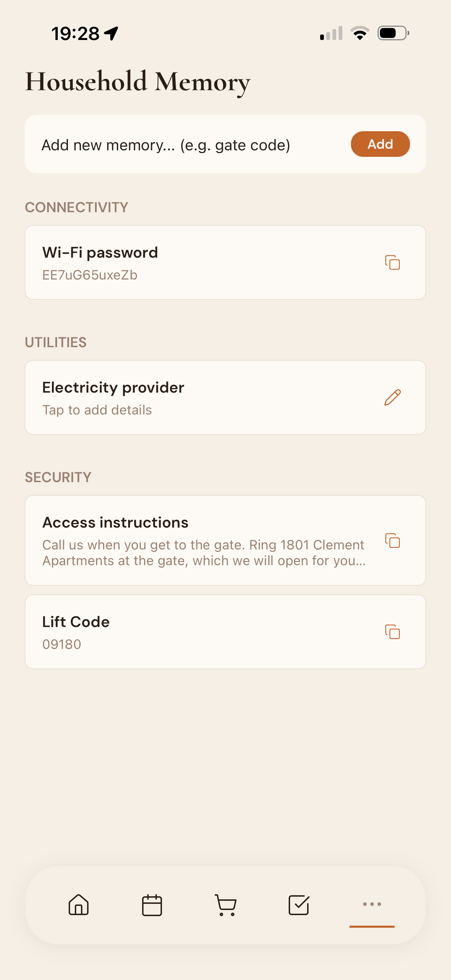Go to the Home tab
Screen dimensions: 451x980
pos(79,905)
